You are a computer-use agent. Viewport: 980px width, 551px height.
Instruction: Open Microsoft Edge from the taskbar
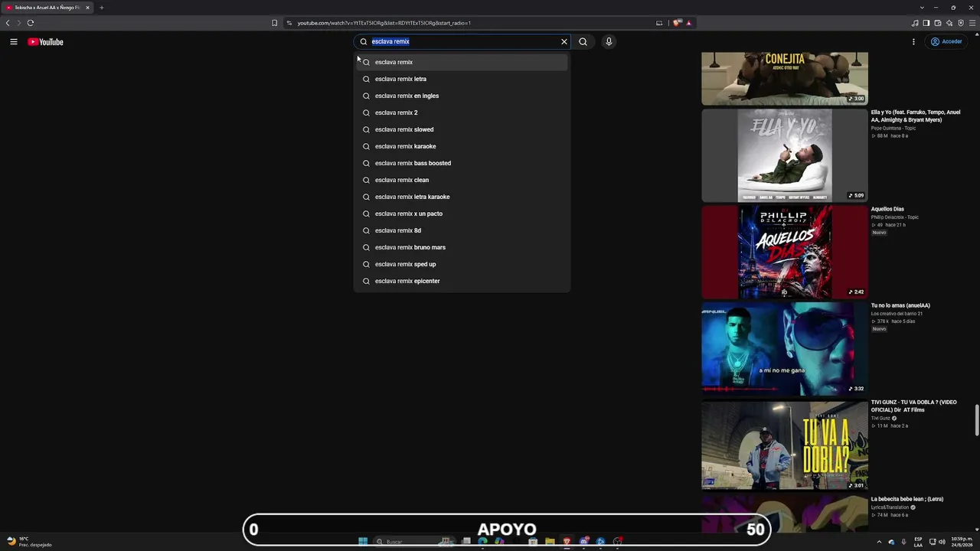tap(482, 542)
